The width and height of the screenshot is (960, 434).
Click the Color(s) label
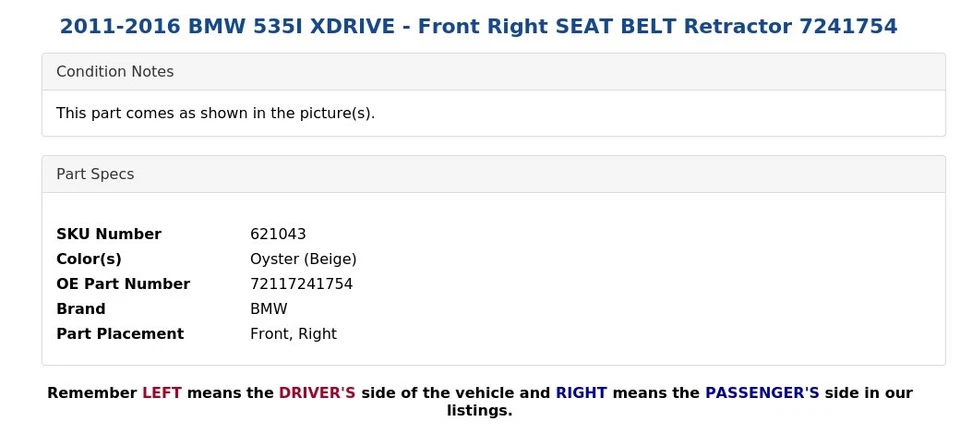click(89, 259)
